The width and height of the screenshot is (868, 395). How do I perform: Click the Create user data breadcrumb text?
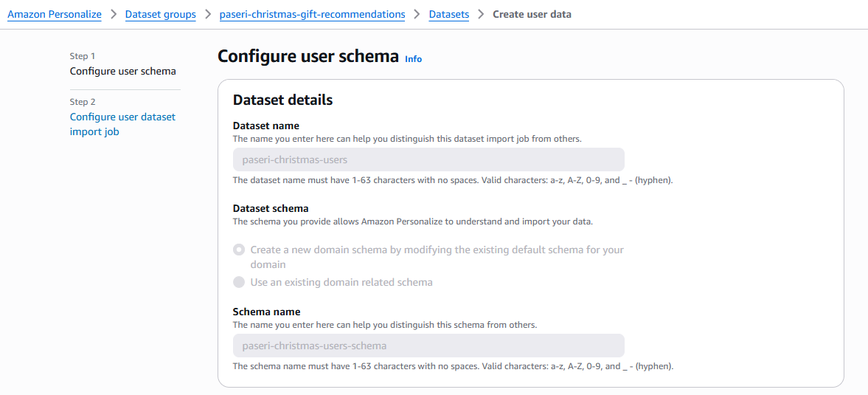coord(532,14)
